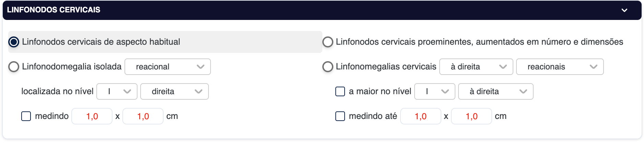Screen dimensions: 644x143
Task: Click second measurement field in medindo até row
Action: 471,116
